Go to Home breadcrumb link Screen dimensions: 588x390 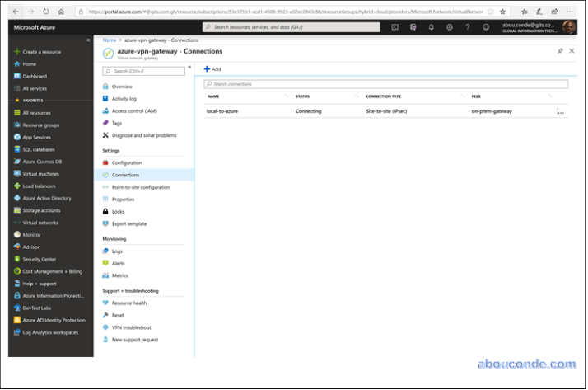[109, 40]
